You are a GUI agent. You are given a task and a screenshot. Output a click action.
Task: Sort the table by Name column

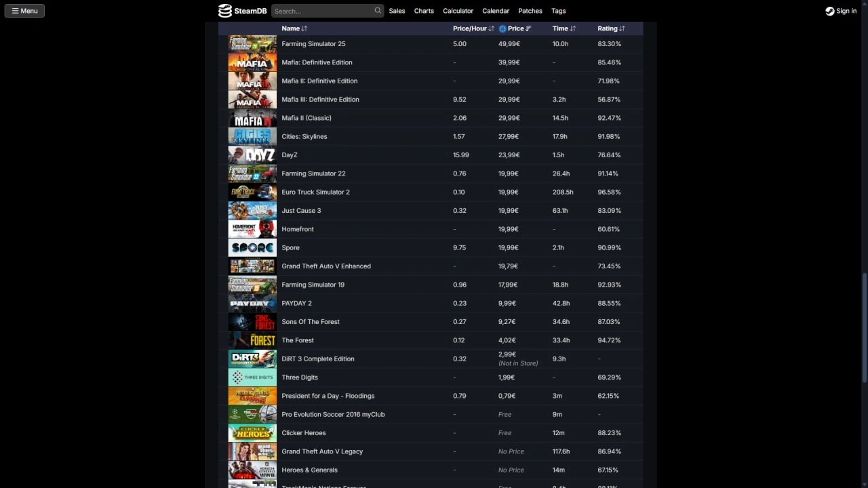tap(294, 28)
